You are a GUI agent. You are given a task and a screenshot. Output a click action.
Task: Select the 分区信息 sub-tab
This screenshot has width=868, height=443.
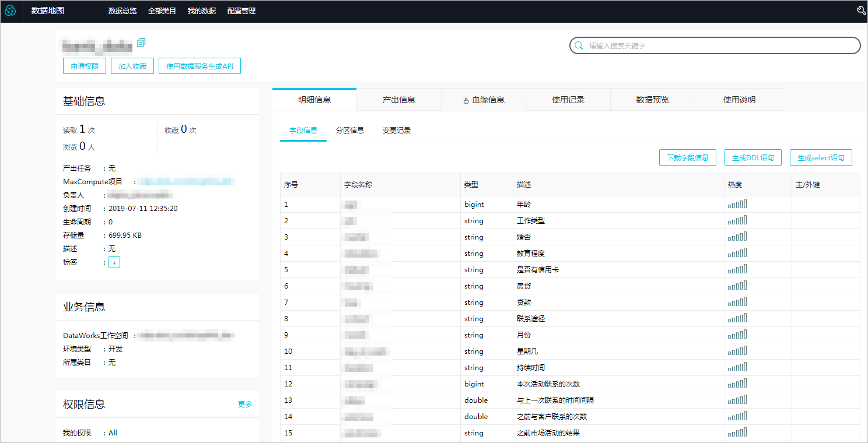tap(350, 131)
